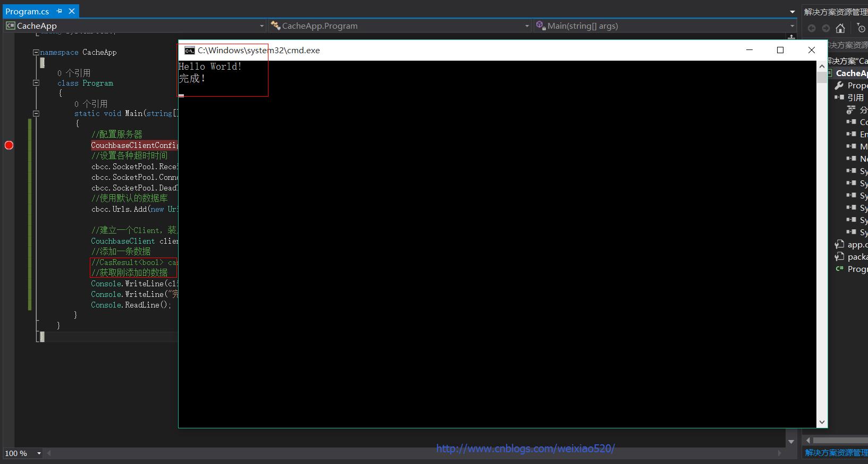Select the 引用 references node
Viewport: 868px width, 464px height.
coord(855,97)
